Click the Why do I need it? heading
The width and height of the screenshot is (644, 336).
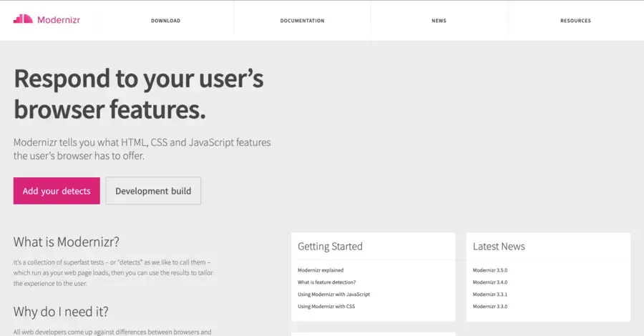[61, 312]
